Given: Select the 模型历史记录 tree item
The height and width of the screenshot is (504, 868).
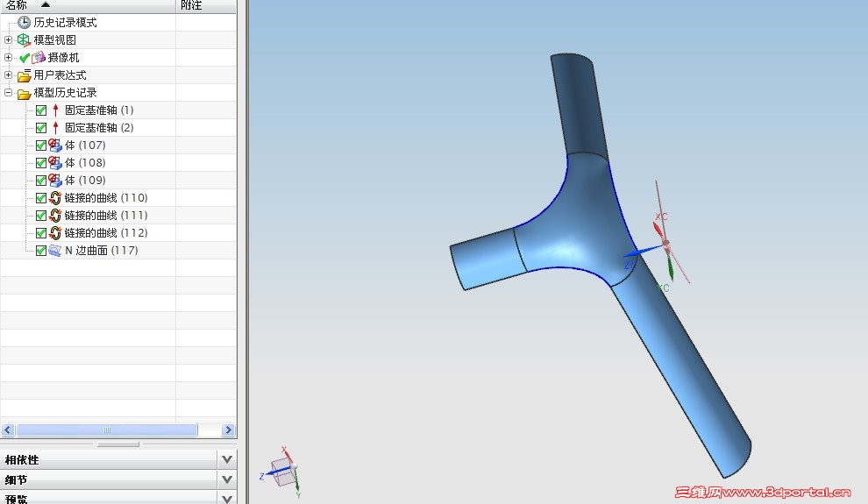Looking at the screenshot, I should pos(66,92).
